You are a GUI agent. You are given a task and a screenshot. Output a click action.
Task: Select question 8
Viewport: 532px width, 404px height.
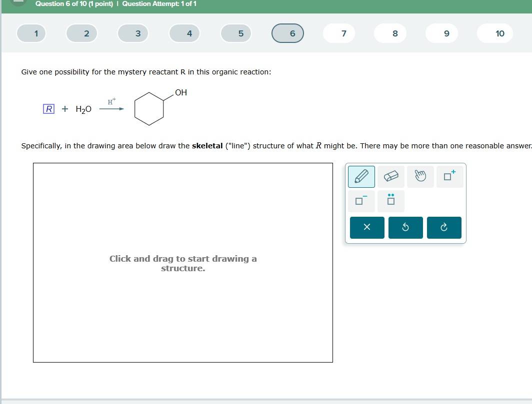click(x=390, y=33)
